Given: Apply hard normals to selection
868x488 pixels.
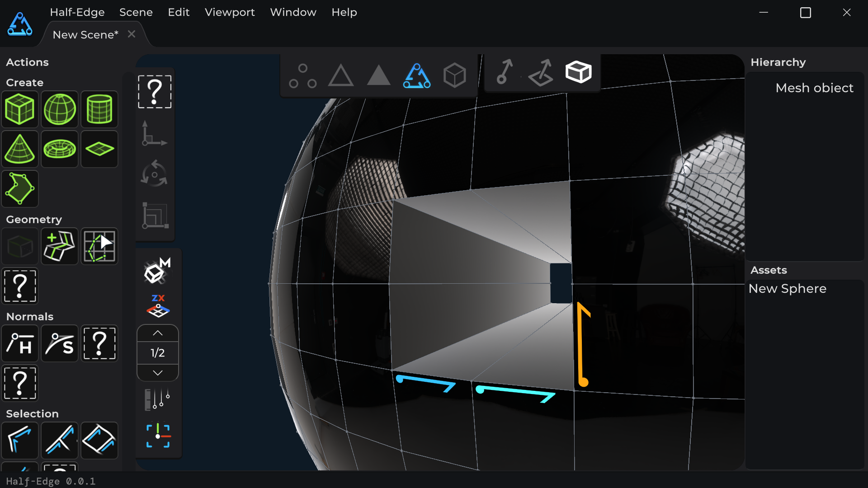Looking at the screenshot, I should (x=20, y=344).
